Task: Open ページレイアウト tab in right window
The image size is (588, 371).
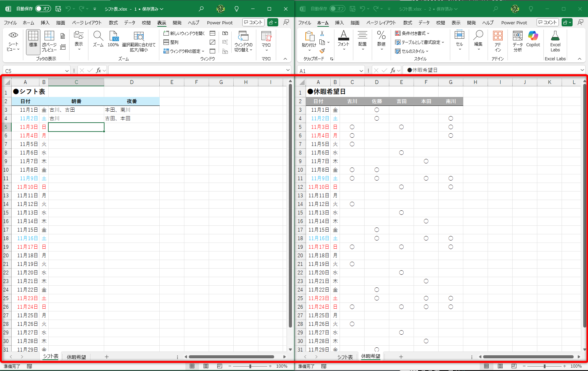Action: (x=381, y=23)
